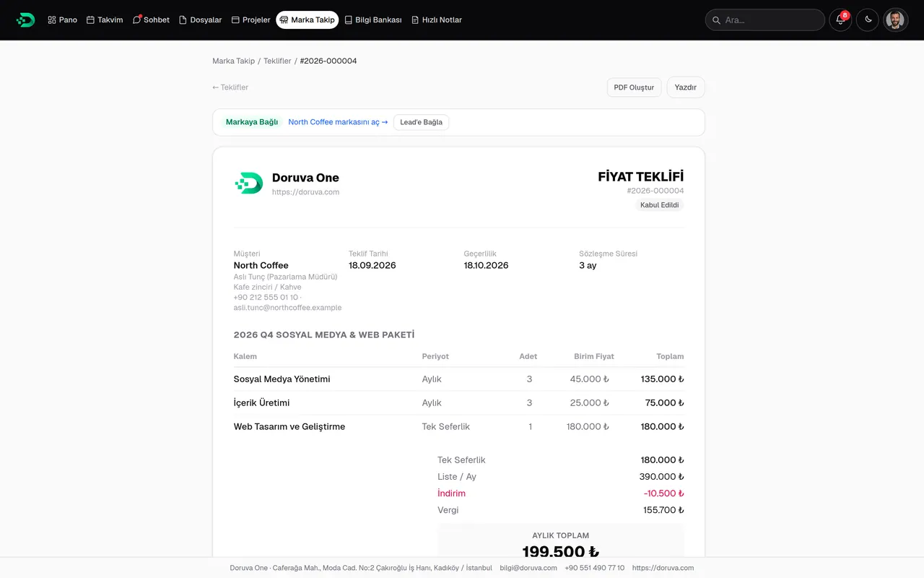Select Web Tasarım ve Geliştirme line item
This screenshot has height=578, width=924.
pyautogui.click(x=289, y=427)
